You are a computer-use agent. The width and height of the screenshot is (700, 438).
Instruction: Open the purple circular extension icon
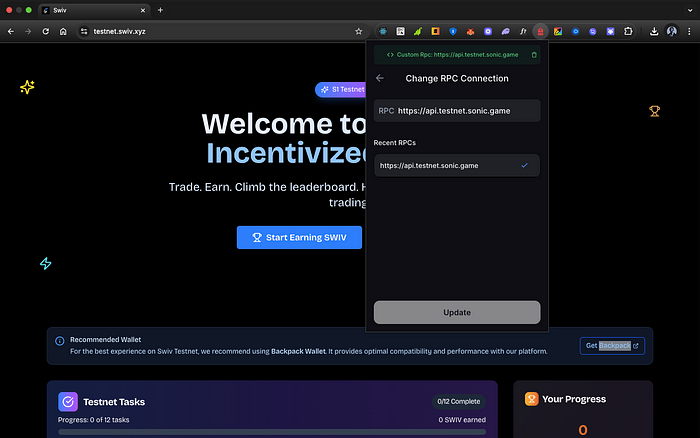click(x=593, y=31)
